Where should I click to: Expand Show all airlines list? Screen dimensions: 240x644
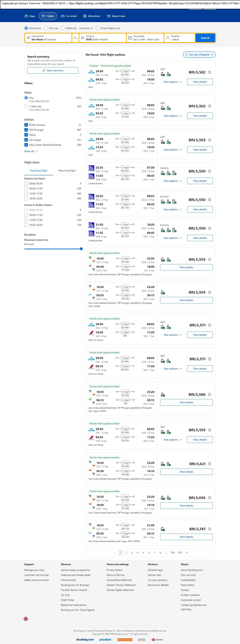point(31,151)
